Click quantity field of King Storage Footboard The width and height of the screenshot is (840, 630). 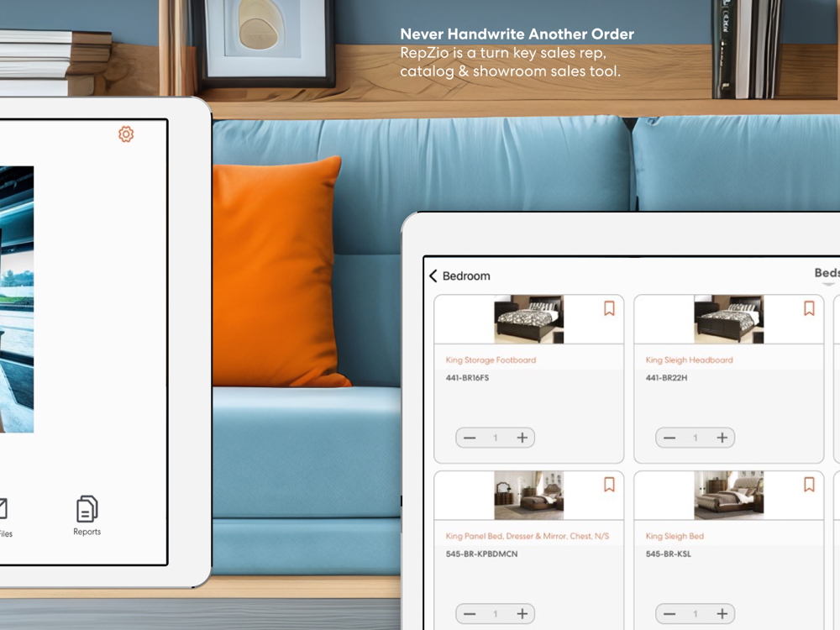tap(496, 438)
